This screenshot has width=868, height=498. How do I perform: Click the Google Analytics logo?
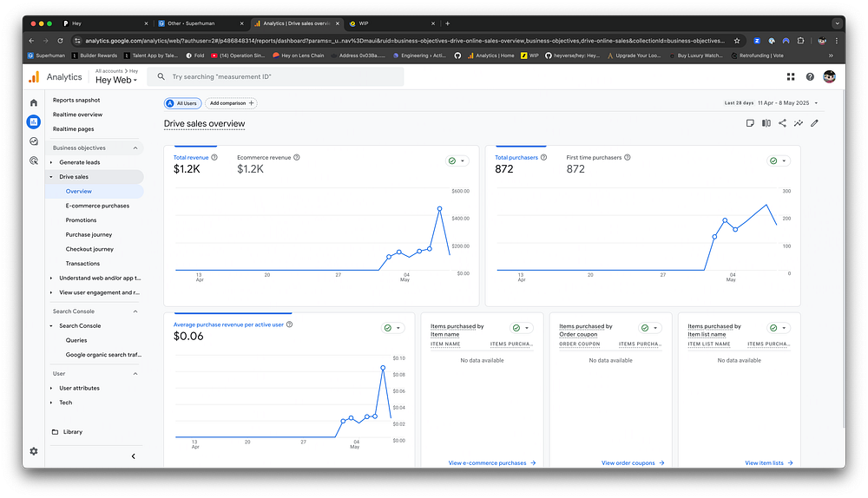click(x=35, y=77)
